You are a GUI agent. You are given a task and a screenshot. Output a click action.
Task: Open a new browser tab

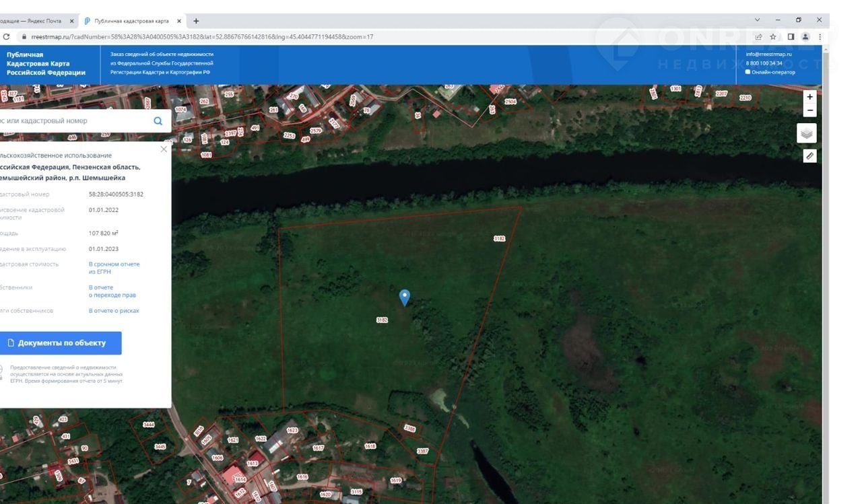coord(196,21)
